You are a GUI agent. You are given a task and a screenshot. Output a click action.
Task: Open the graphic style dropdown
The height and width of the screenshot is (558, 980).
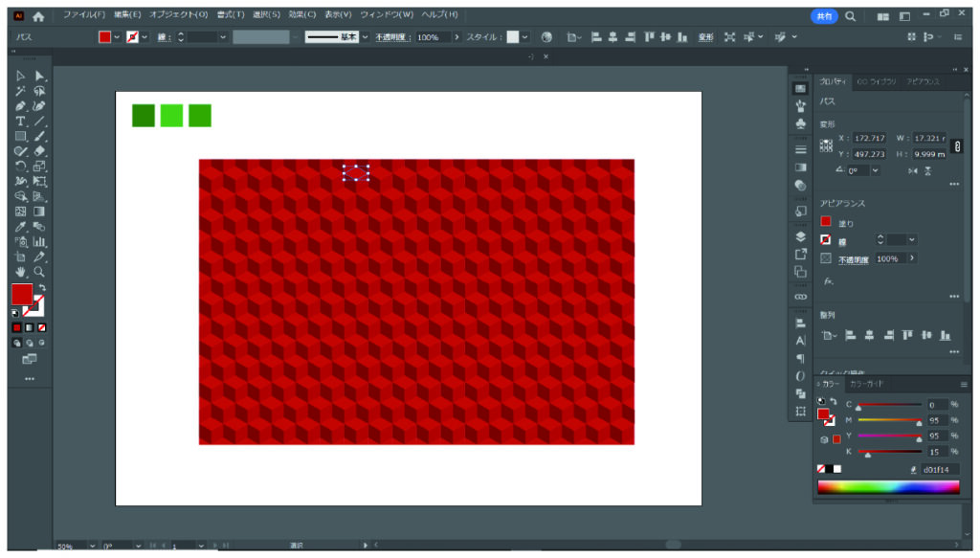pos(524,37)
